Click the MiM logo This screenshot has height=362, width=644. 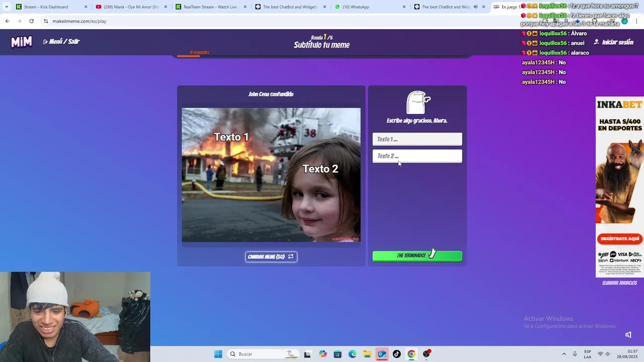(x=22, y=42)
